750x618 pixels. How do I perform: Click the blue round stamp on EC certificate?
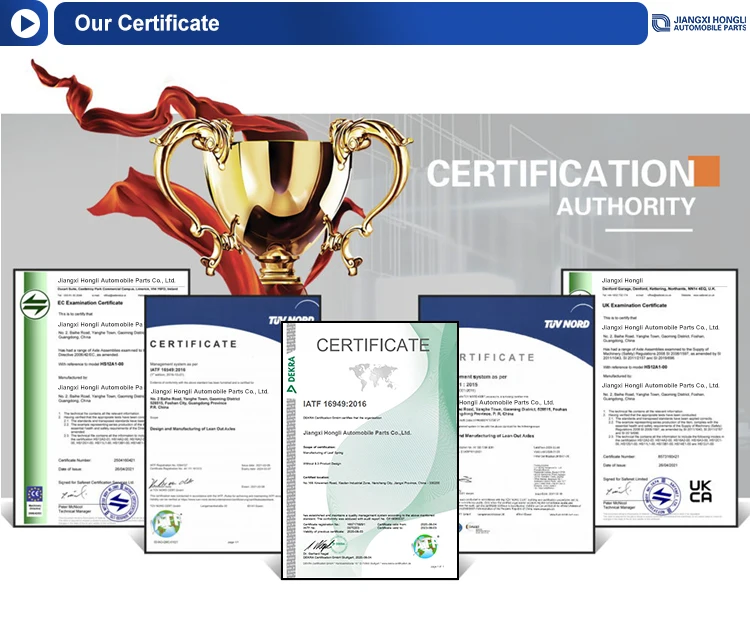click(x=118, y=502)
